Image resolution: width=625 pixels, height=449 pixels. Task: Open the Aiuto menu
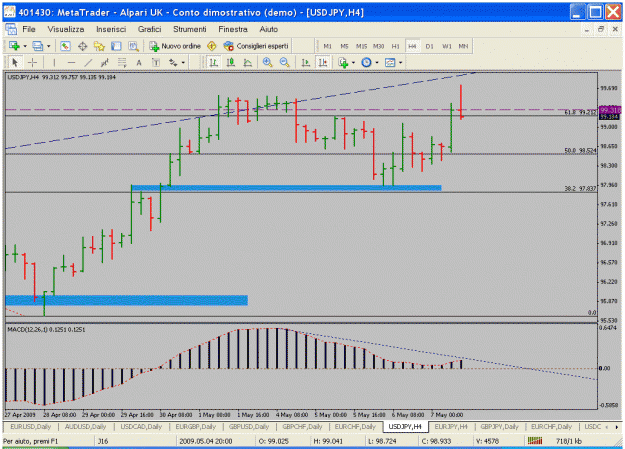pyautogui.click(x=269, y=30)
